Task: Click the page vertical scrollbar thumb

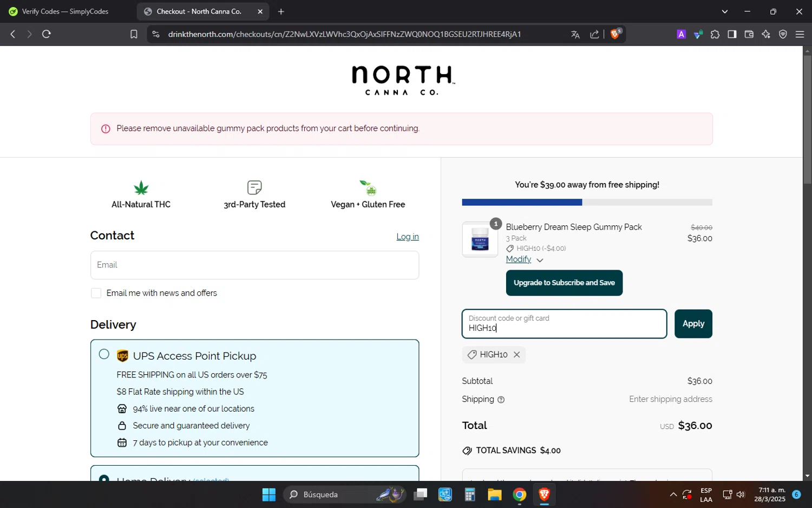Action: click(x=807, y=119)
